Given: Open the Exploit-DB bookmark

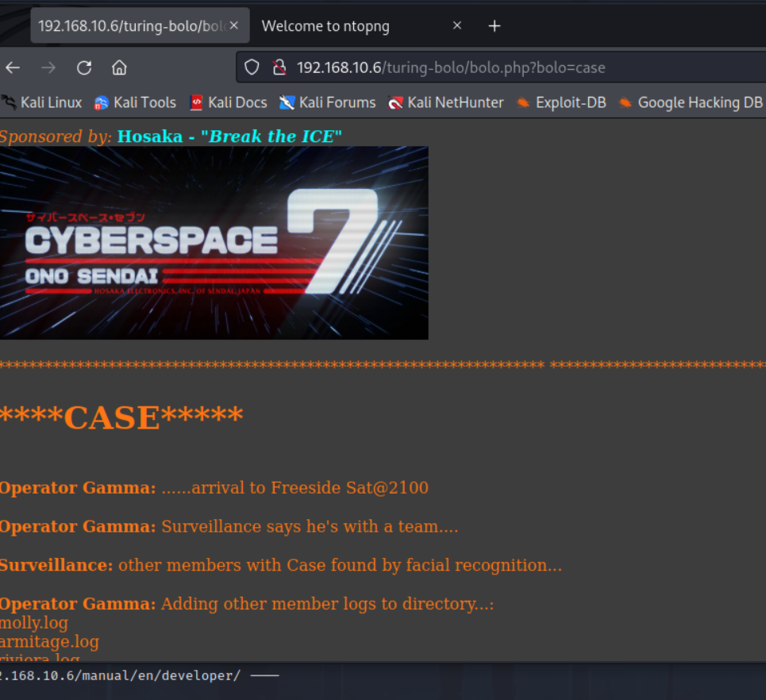Looking at the screenshot, I should tap(562, 102).
